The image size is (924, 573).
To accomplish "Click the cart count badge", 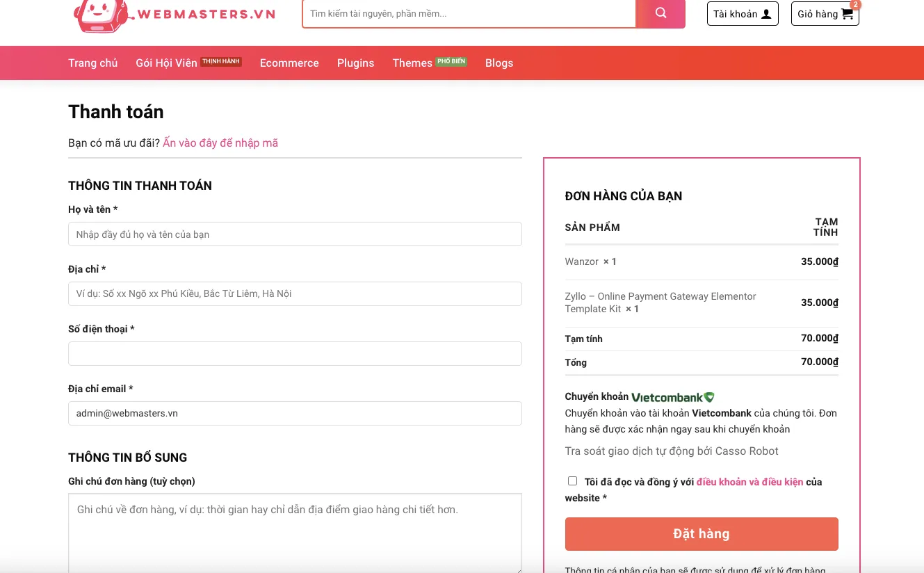I will click(855, 4).
